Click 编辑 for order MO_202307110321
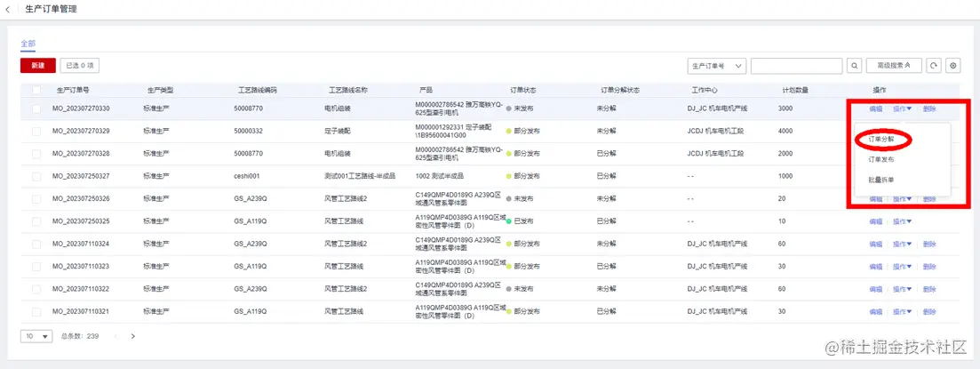The height and width of the screenshot is (369, 980). 876,311
